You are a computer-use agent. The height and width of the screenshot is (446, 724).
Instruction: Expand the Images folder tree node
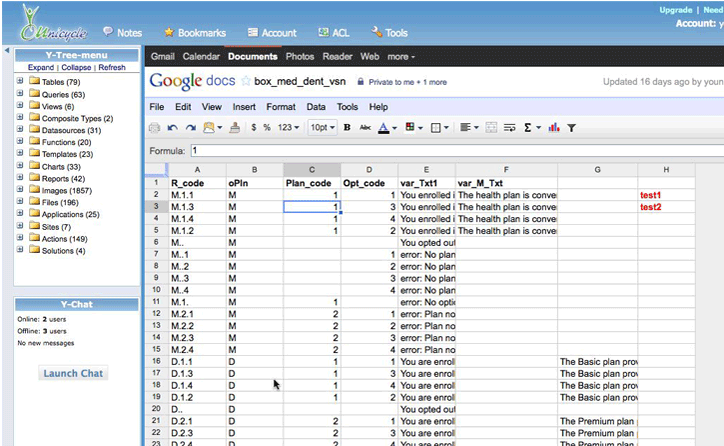[20, 190]
